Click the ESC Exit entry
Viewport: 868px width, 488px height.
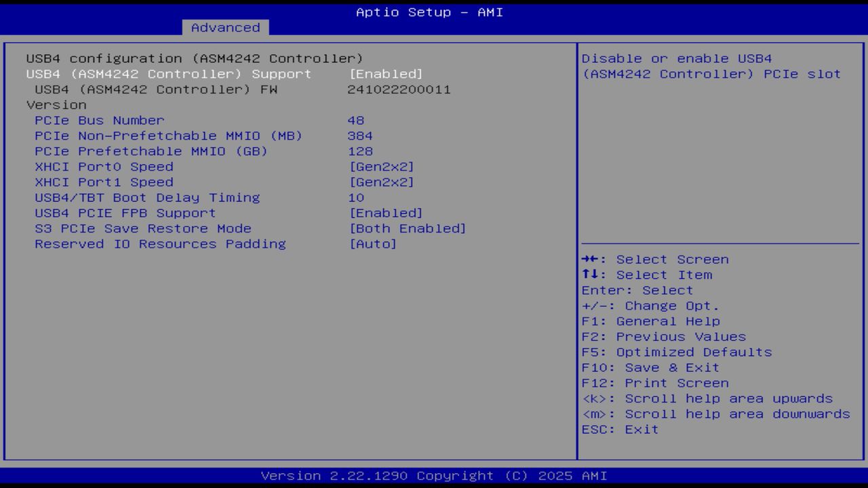pyautogui.click(x=620, y=429)
